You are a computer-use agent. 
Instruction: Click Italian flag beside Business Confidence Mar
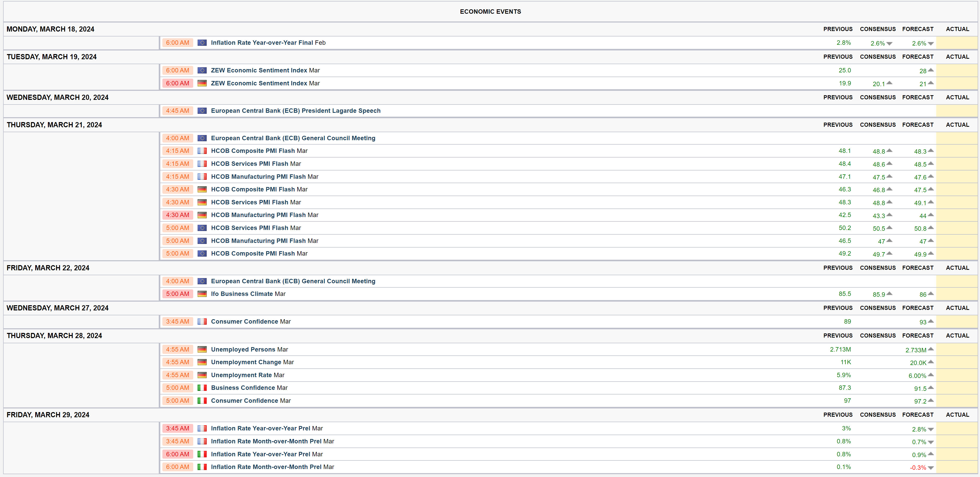pyautogui.click(x=202, y=388)
